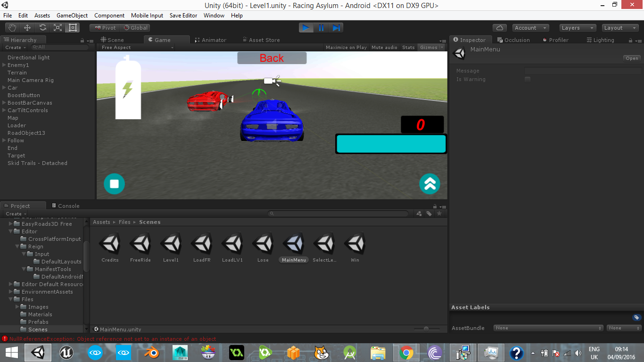Viewport: 644px width, 362px height.
Task: Switch to the Scene tab
Action: coord(113,40)
